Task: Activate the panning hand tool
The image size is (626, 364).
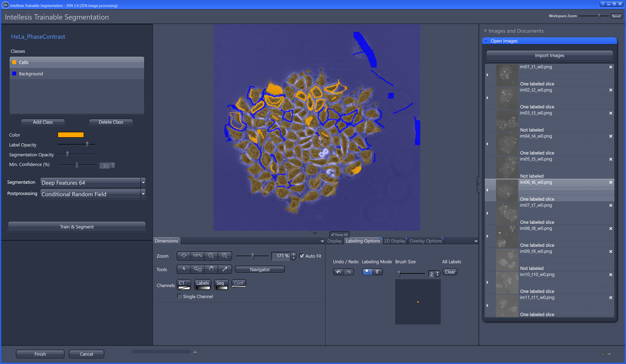Action: pos(211,269)
